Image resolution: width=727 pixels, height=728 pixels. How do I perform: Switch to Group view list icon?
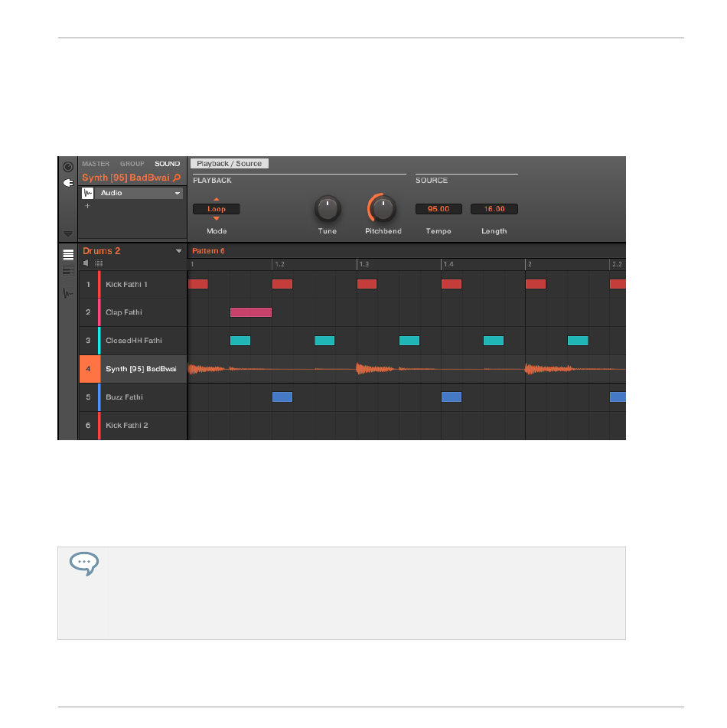coord(68,254)
